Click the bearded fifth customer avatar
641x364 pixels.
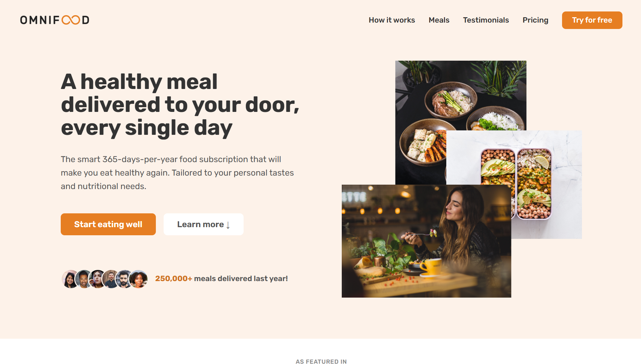(x=124, y=279)
